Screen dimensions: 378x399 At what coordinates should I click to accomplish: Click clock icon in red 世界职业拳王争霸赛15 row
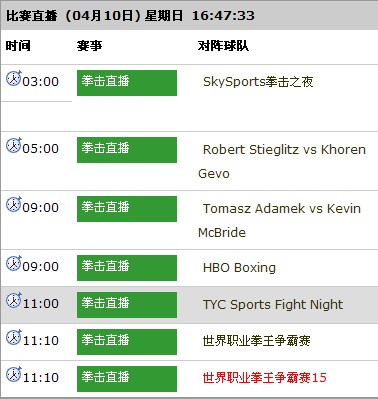[14, 374]
